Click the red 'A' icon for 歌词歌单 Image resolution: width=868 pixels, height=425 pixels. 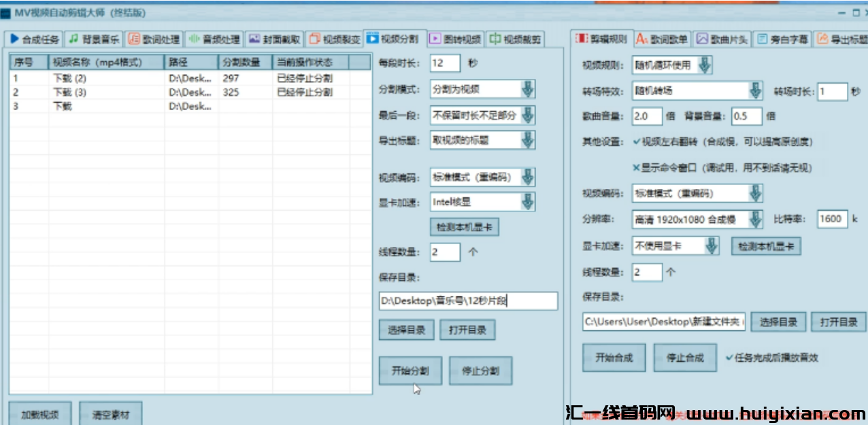[641, 39]
